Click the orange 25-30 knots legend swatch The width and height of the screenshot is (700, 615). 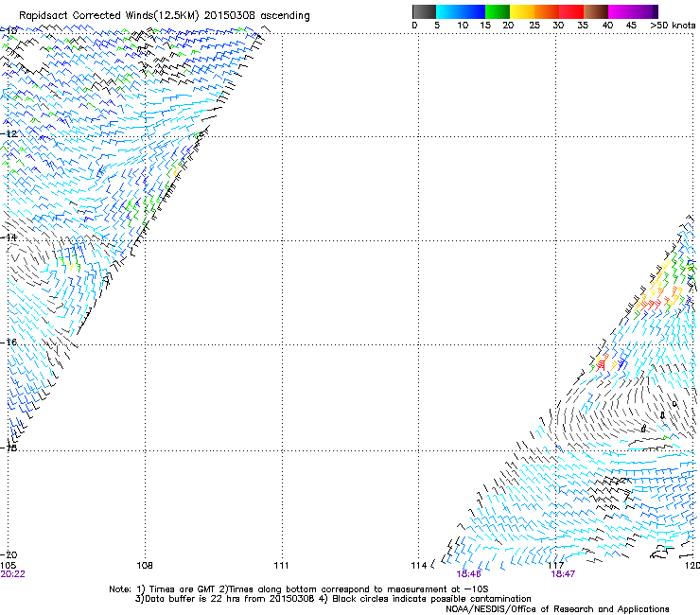coord(547,11)
